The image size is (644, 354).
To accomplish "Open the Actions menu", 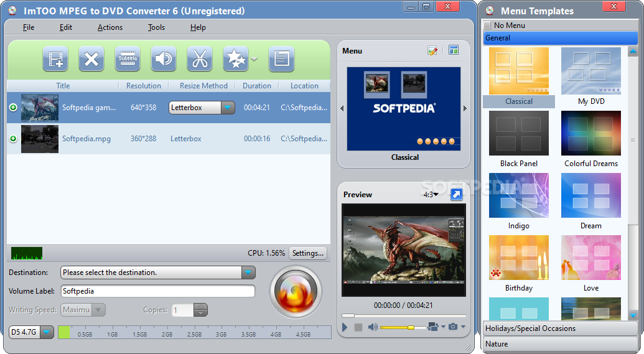I will 110,27.
